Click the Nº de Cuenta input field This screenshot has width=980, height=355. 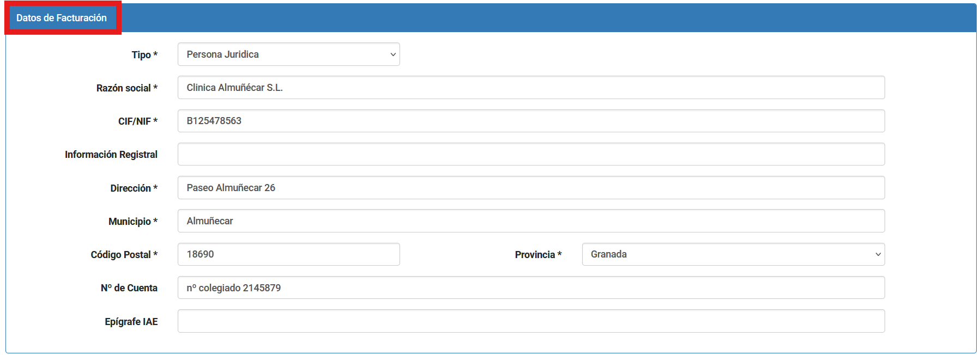coord(530,287)
